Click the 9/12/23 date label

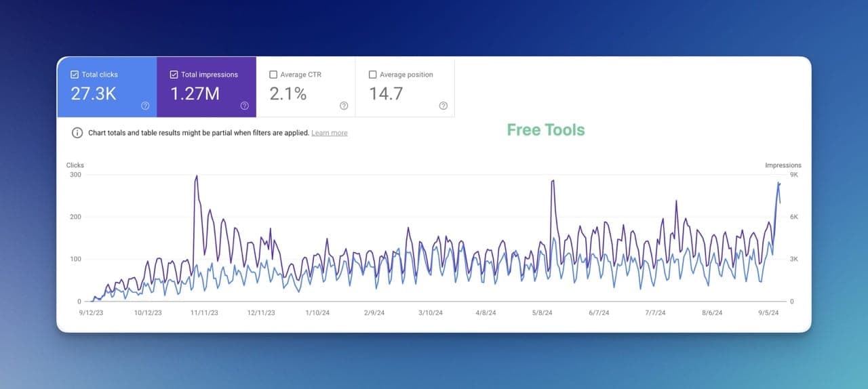tap(91, 313)
